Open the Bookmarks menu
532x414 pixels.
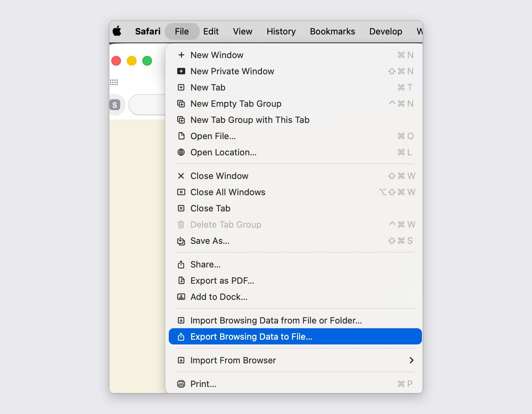[332, 31]
